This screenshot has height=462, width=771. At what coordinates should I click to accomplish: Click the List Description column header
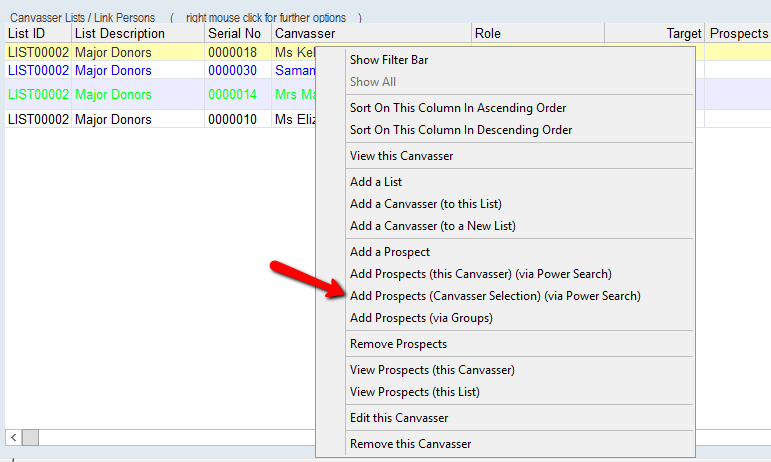tap(138, 33)
